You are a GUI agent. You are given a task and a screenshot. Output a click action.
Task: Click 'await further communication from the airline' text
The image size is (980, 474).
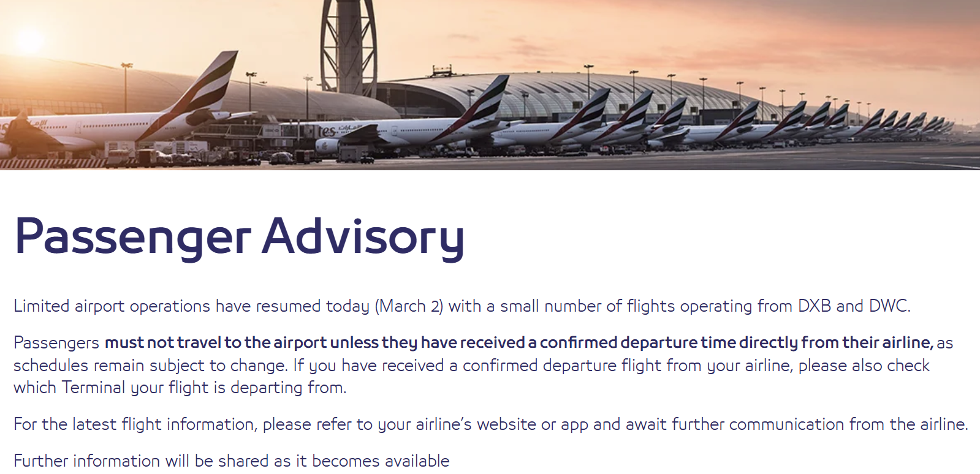796,424
